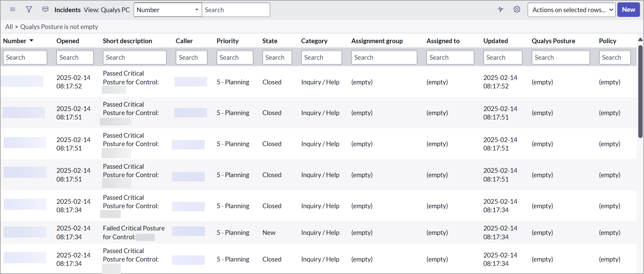Screen dimensions: 644x274
Task: Toggle the filter funnel icon
Action: pyautogui.click(x=29, y=9)
